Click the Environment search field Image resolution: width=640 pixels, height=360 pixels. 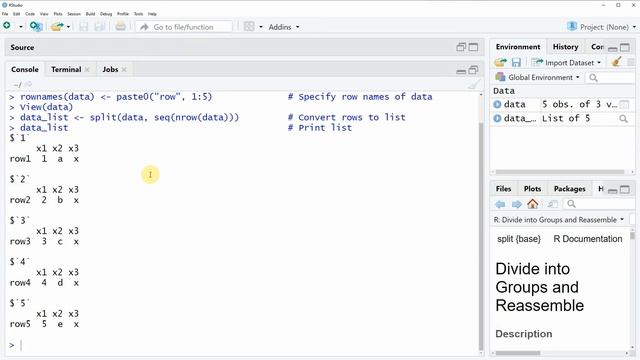tap(611, 78)
